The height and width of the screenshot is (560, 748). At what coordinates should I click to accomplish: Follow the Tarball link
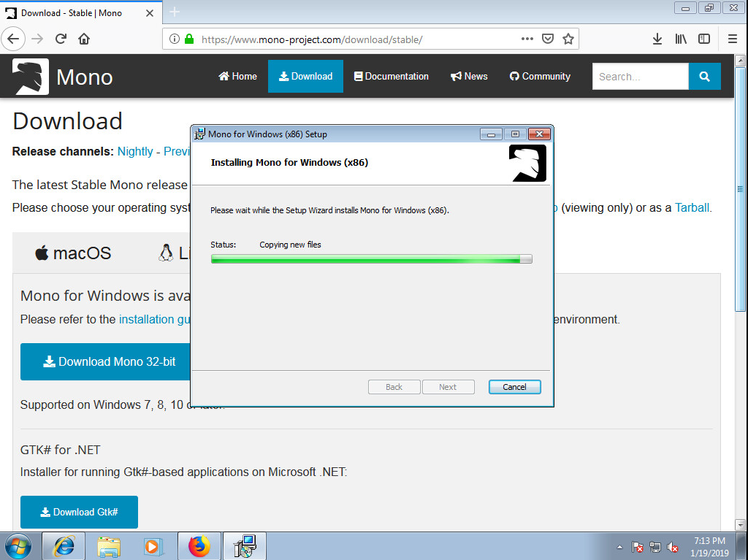tap(692, 207)
